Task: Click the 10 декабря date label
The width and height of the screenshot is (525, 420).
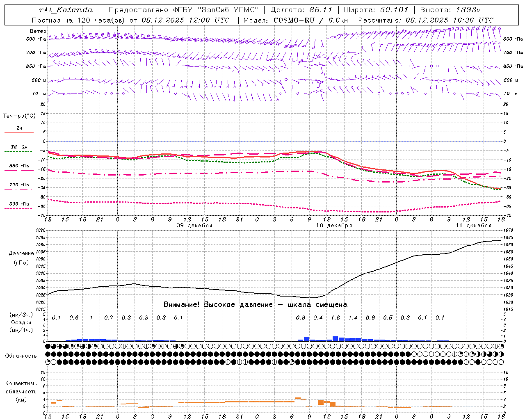Action: pos(334,226)
